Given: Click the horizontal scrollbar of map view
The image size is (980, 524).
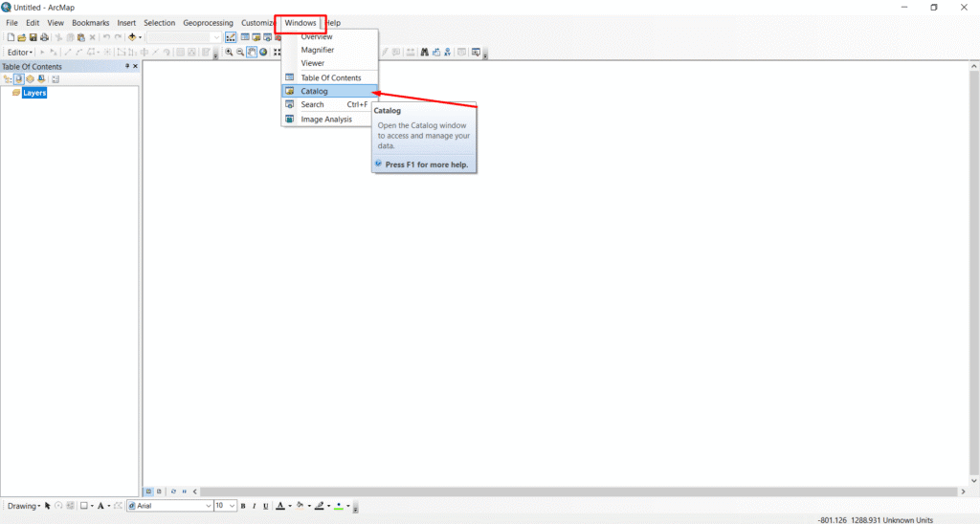Looking at the screenshot, I should 579,491.
